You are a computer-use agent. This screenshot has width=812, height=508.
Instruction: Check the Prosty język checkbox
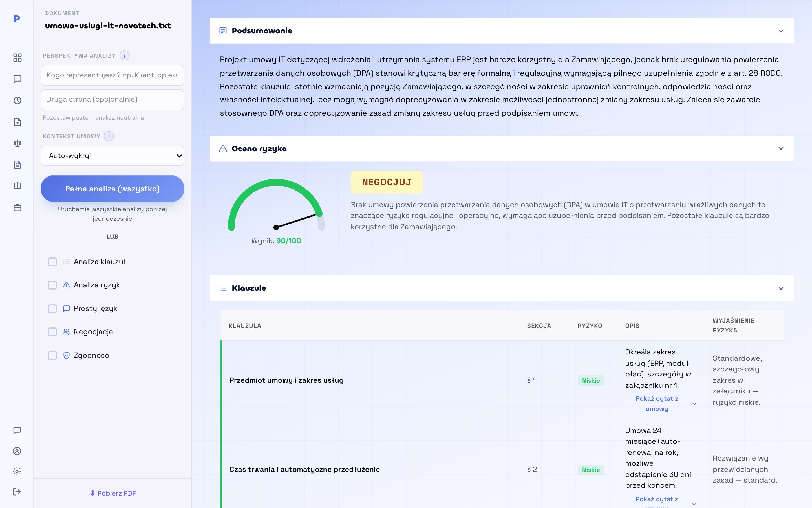[x=52, y=308]
